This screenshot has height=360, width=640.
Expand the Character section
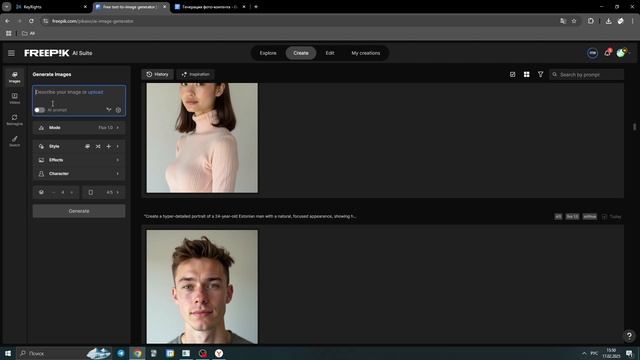point(79,173)
